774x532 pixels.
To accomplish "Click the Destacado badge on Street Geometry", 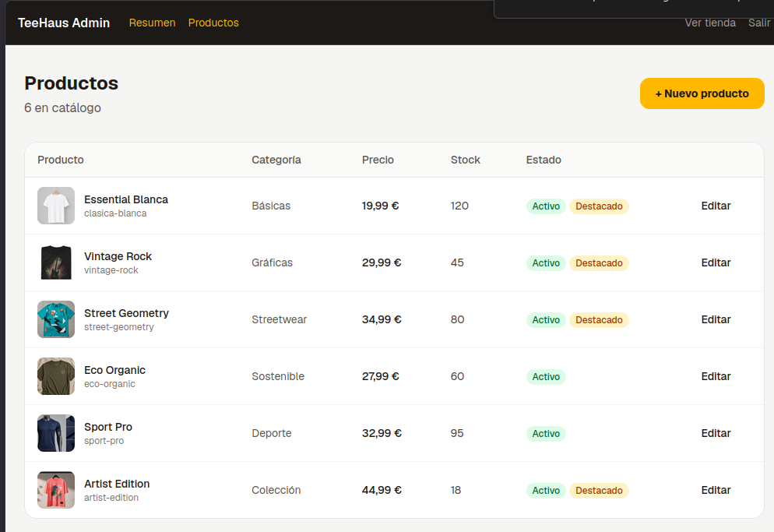I will click(599, 320).
